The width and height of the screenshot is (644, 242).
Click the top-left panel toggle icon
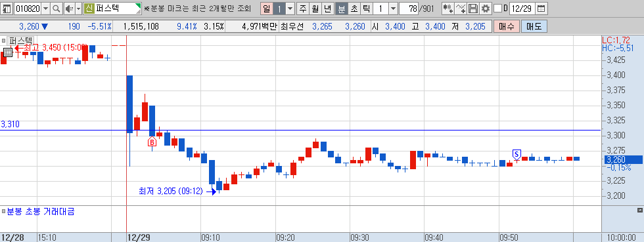coord(7,9)
